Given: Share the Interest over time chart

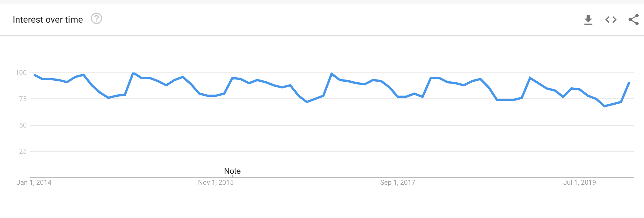Looking at the screenshot, I should [634, 19].
